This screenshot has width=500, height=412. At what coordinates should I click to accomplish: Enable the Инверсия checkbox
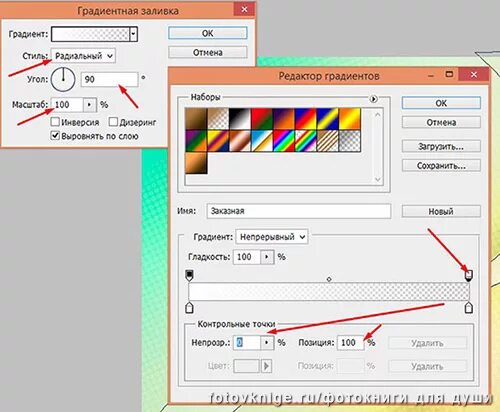pos(55,122)
